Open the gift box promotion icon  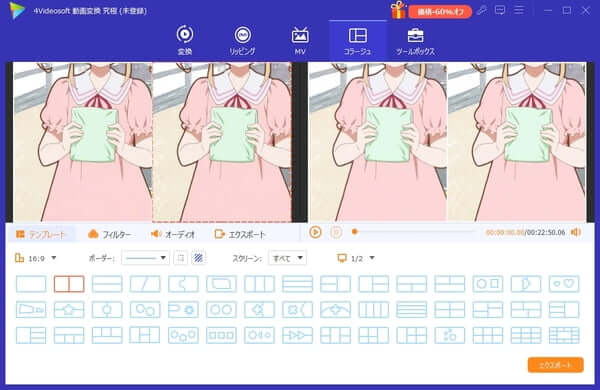[398, 10]
